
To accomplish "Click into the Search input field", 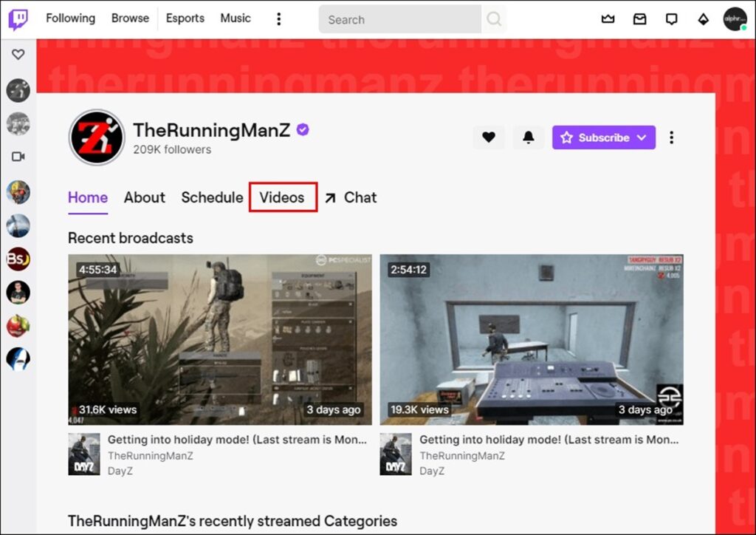I will click(x=400, y=19).
